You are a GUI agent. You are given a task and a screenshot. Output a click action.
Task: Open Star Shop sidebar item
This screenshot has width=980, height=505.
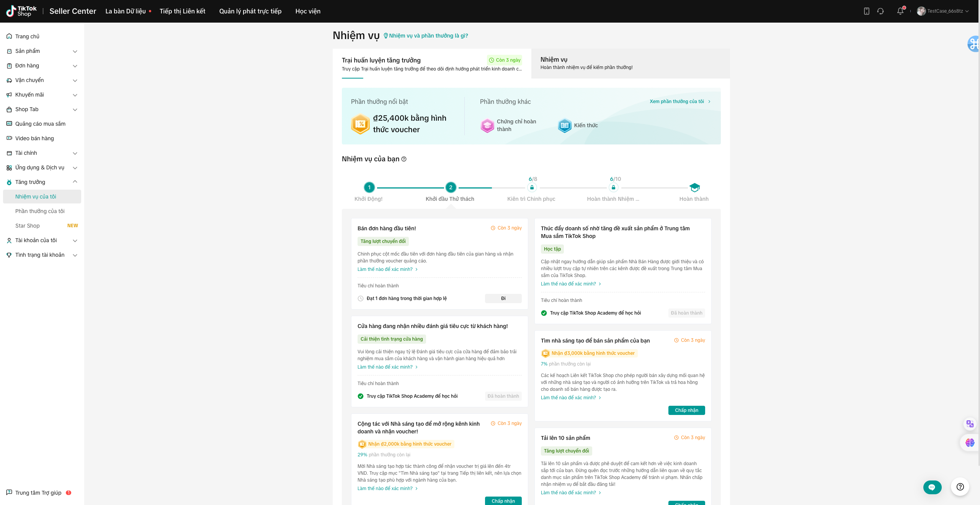[28, 226]
